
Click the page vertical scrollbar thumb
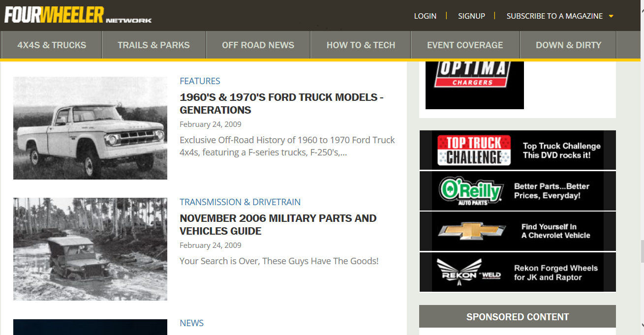point(641,252)
